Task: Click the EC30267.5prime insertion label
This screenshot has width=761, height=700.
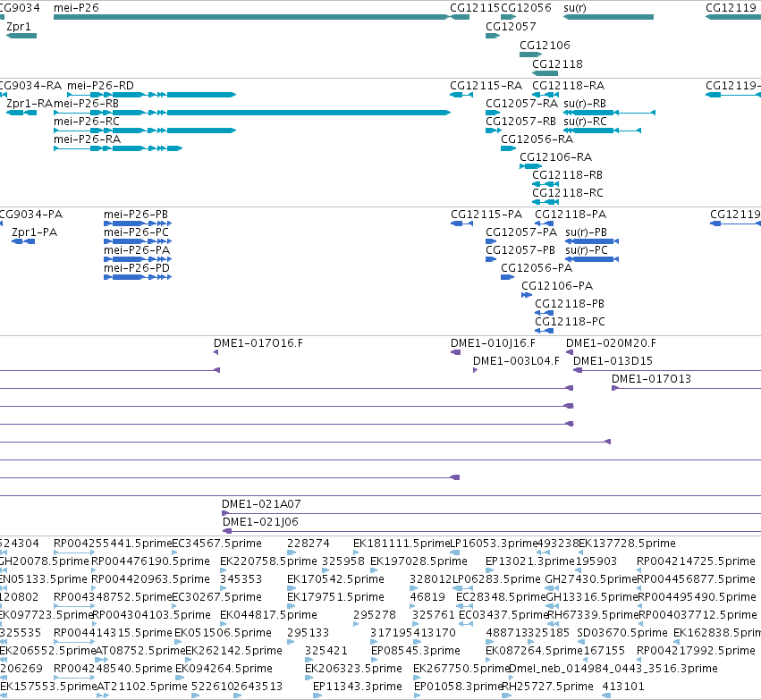Action: (217, 598)
